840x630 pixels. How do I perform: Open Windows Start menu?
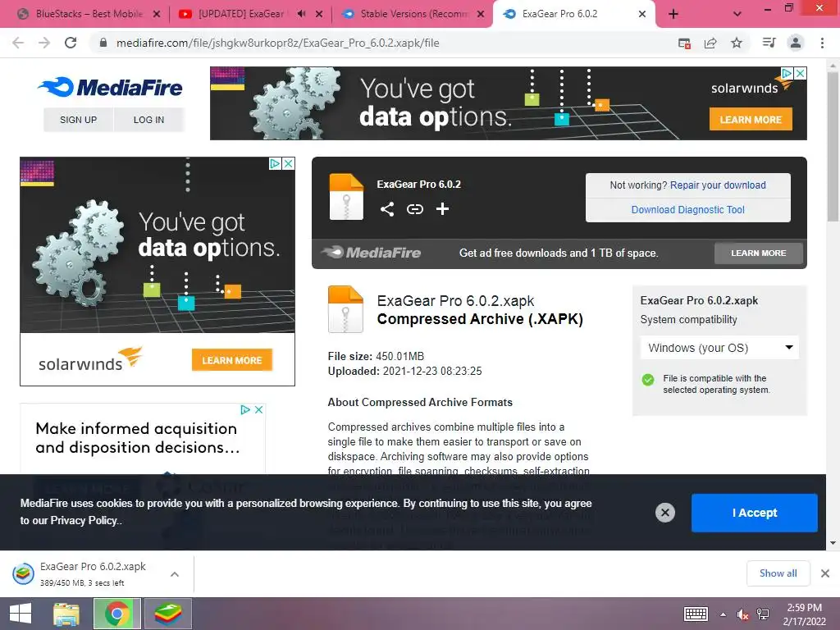(x=21, y=614)
